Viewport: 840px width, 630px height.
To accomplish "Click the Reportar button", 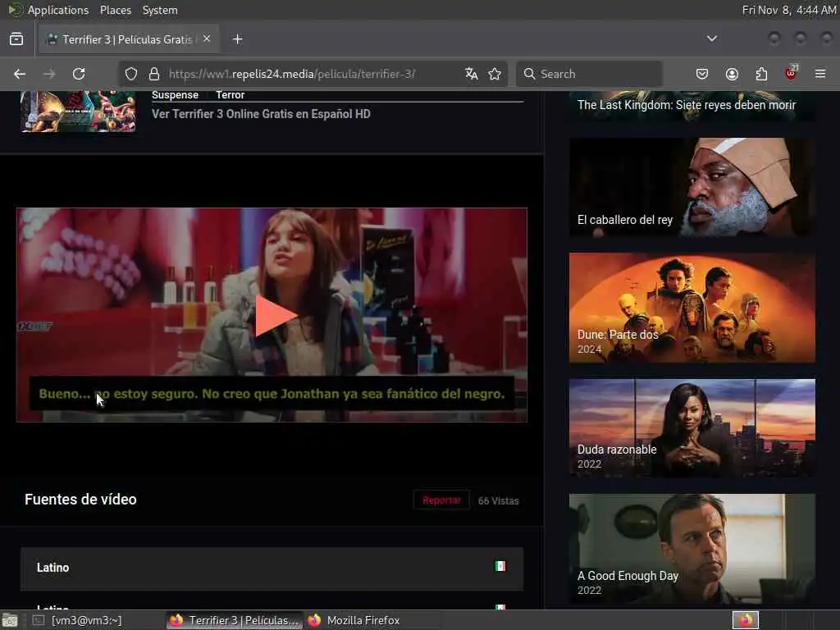I will point(441,500).
